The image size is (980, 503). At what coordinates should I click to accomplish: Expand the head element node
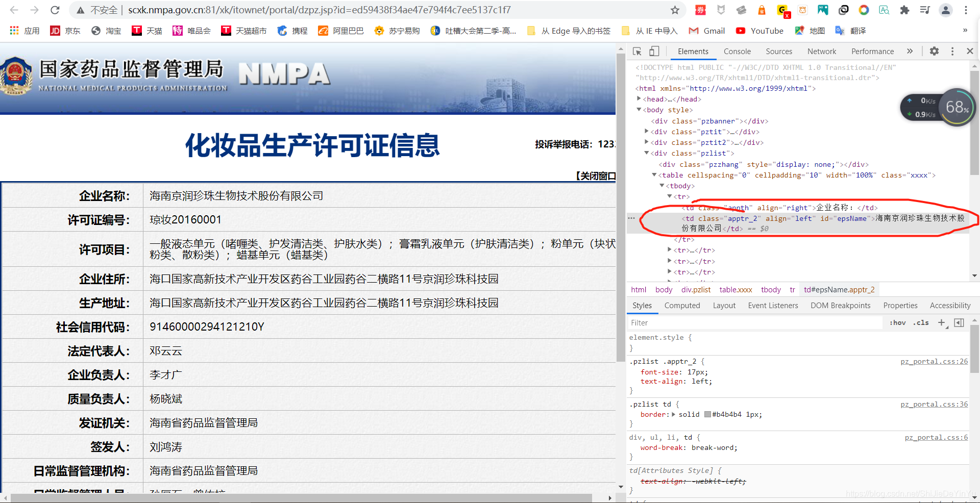pos(639,99)
